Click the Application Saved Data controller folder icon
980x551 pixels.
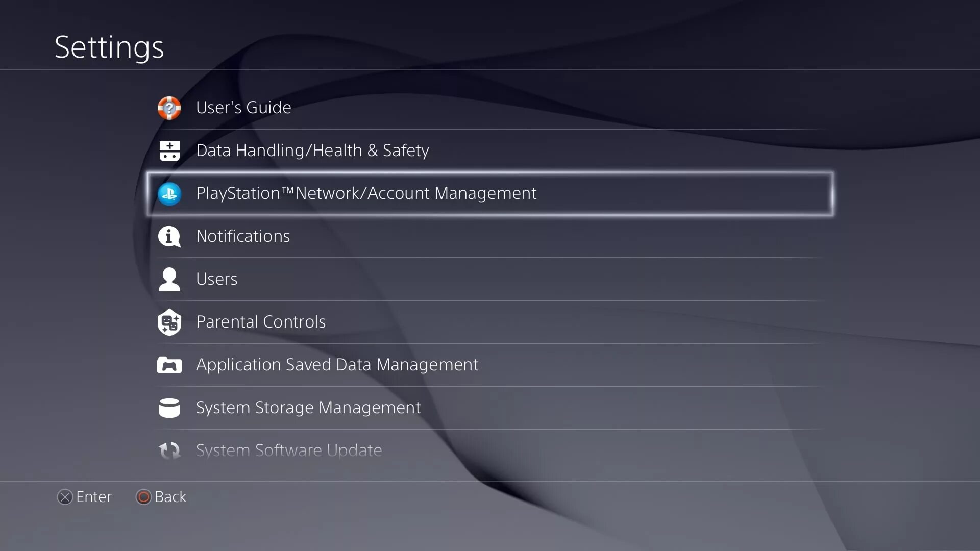pos(169,365)
